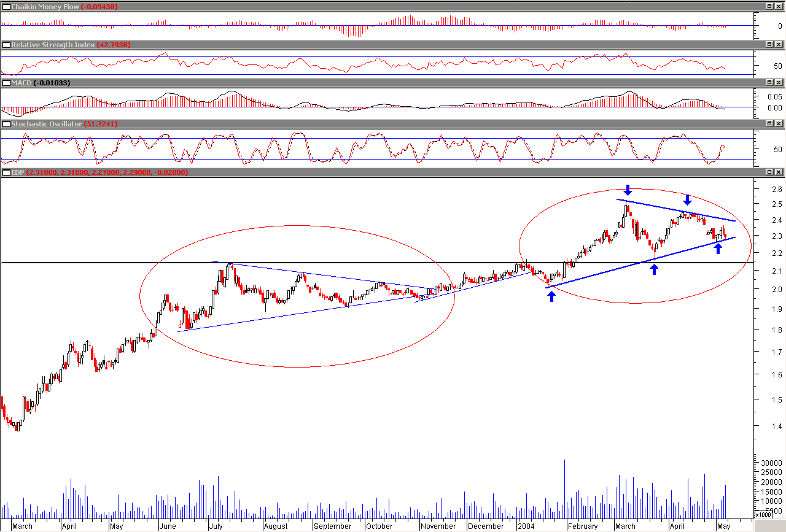Close the Stochastic Oscillator panel
The width and height of the screenshot is (786, 532).
779,124
